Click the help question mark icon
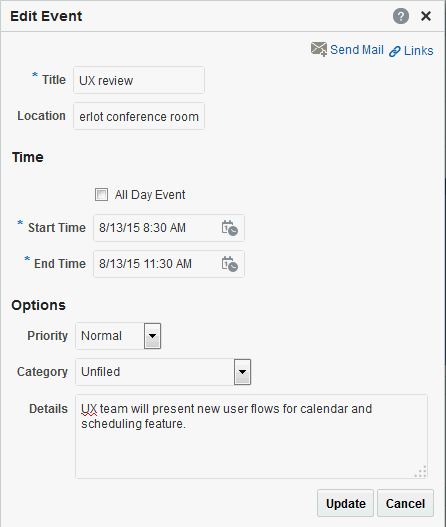 click(x=401, y=16)
